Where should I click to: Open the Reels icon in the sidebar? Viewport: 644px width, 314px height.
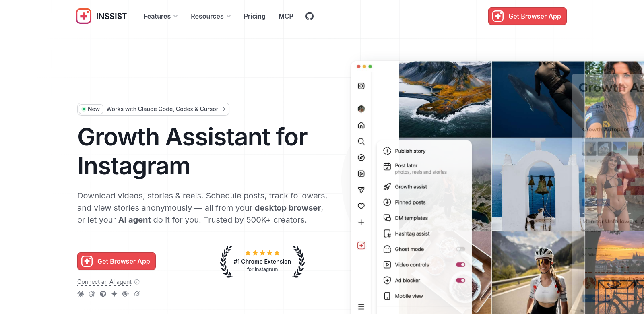coord(361,174)
